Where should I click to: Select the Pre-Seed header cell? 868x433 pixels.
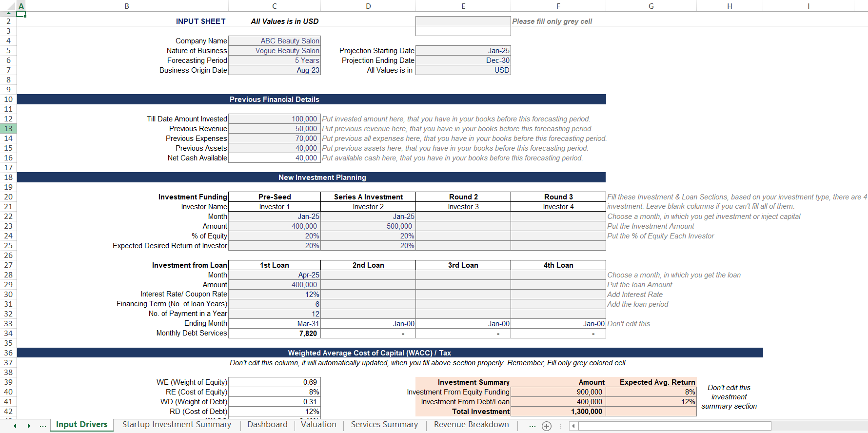(x=275, y=197)
